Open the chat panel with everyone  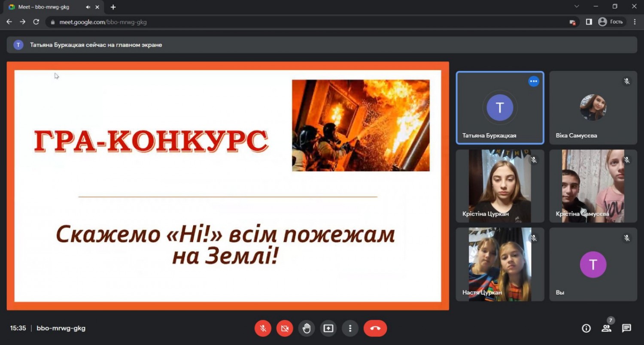point(627,328)
